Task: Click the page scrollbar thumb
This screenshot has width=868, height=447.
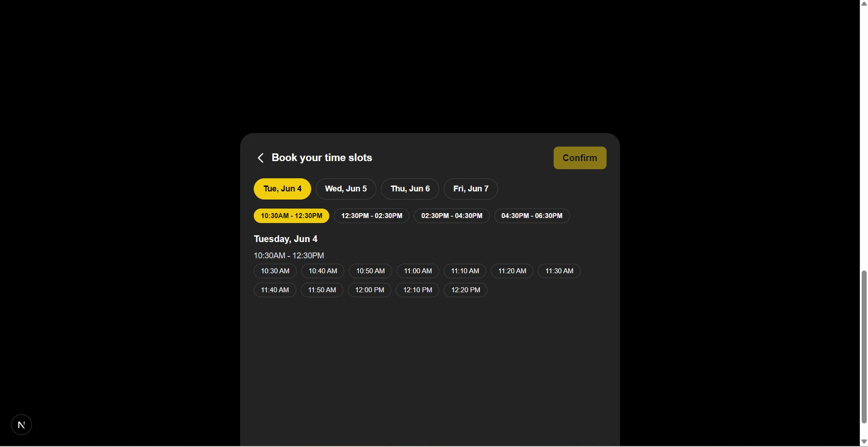Action: [x=864, y=347]
